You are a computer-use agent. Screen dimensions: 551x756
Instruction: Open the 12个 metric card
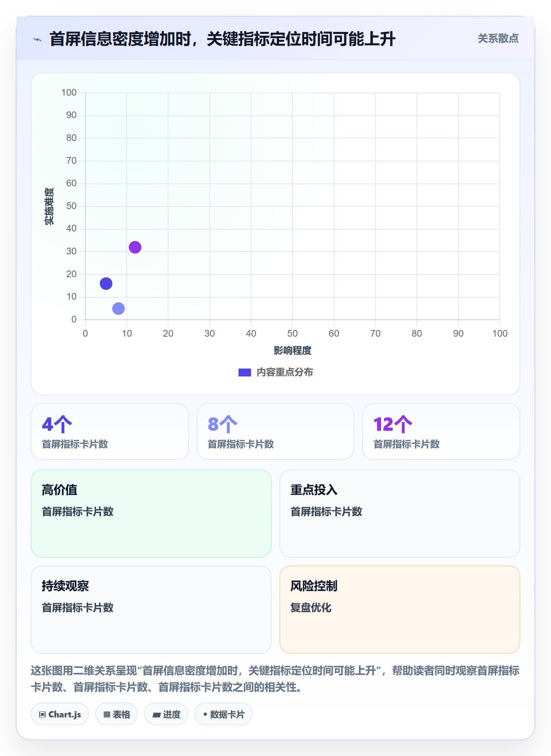click(441, 432)
